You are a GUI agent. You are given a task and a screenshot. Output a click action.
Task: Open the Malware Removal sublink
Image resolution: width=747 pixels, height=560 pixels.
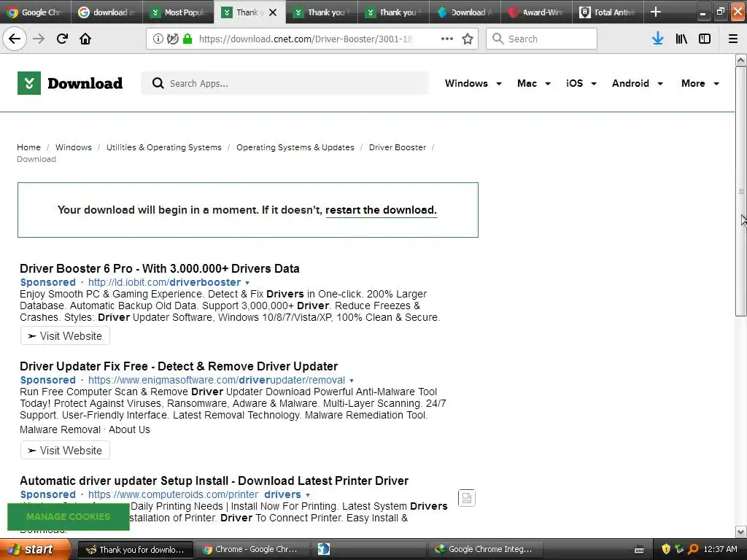coord(60,429)
